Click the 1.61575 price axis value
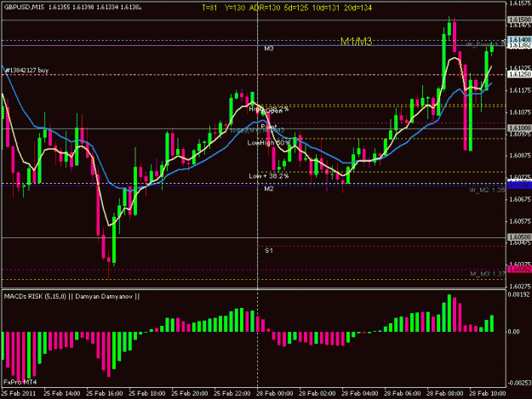 (520, 3)
